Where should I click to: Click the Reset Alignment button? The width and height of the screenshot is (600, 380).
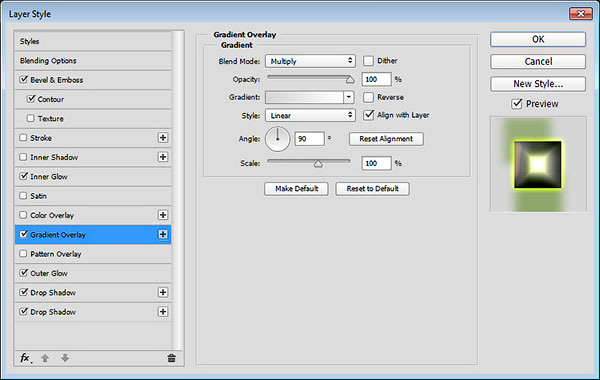[386, 139]
